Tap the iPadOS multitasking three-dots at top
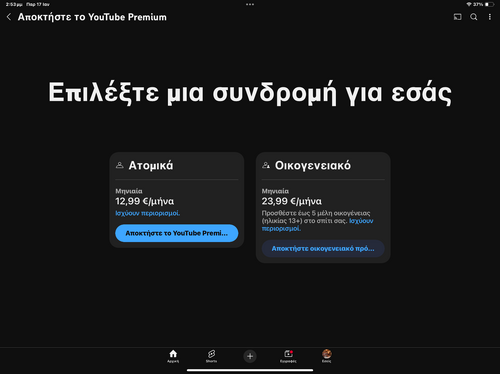Viewport: 500px width, 374px height. click(250, 4)
